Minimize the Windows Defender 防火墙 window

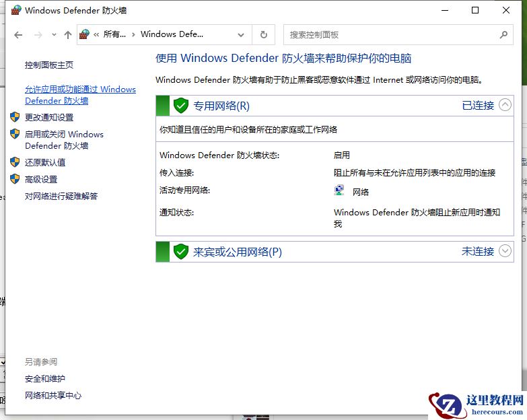(445, 10)
